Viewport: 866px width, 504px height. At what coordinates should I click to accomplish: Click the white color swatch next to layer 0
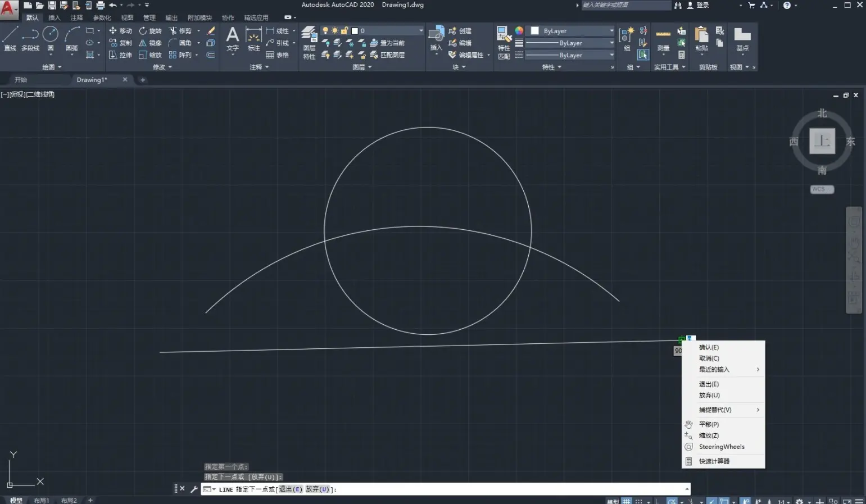click(x=355, y=30)
